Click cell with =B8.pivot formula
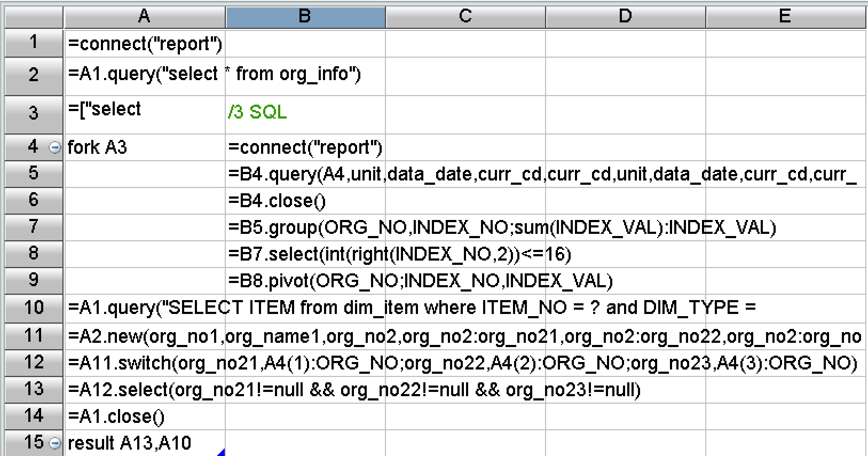 coord(305,281)
